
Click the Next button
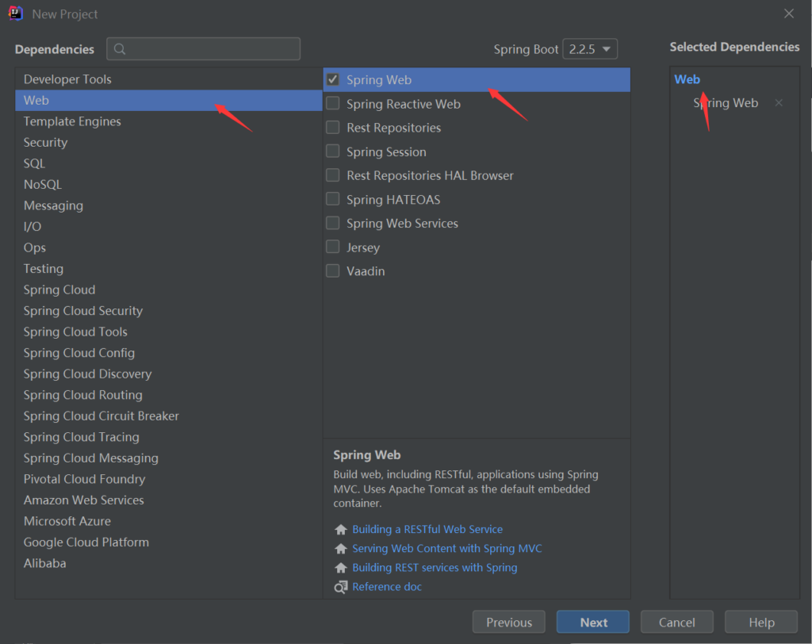(x=593, y=622)
